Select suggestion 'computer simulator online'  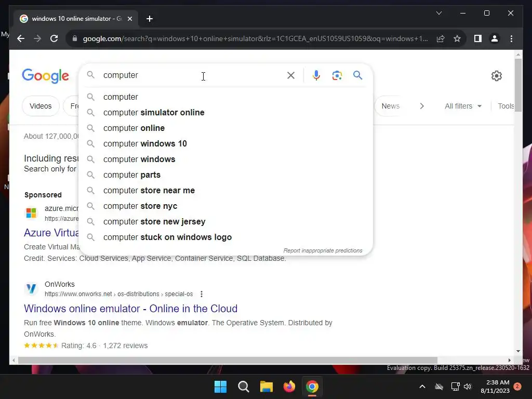(x=225, y=113)
